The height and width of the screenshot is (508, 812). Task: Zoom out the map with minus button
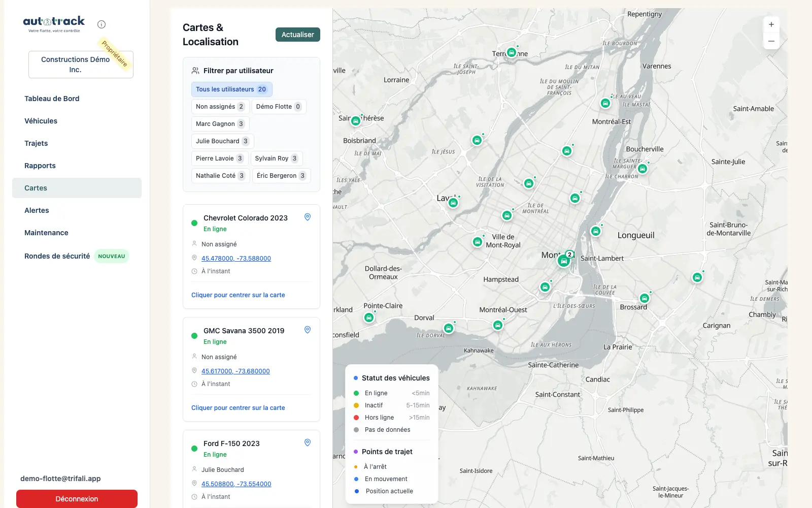pos(771,41)
